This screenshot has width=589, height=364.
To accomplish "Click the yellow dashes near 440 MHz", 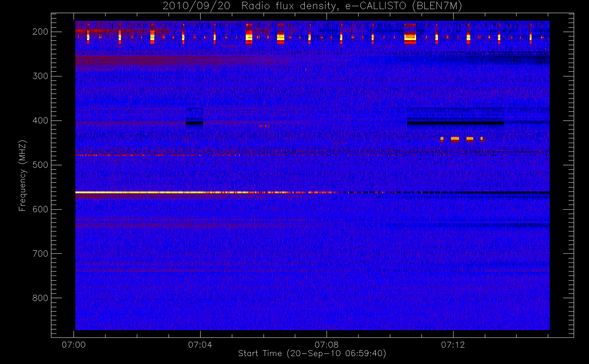I will click(x=461, y=139).
